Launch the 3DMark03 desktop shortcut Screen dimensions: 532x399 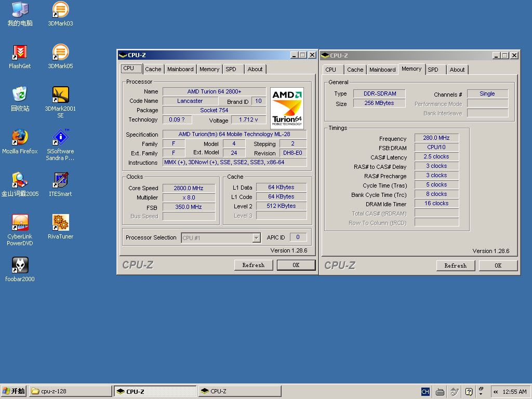[x=60, y=14]
